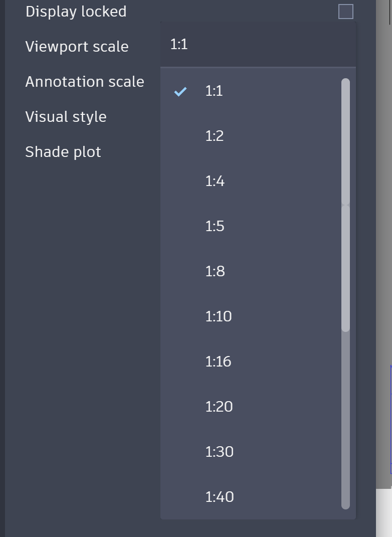This screenshot has height=537, width=392.
Task: Select the 1:4 viewport scale
Action: pyautogui.click(x=215, y=181)
